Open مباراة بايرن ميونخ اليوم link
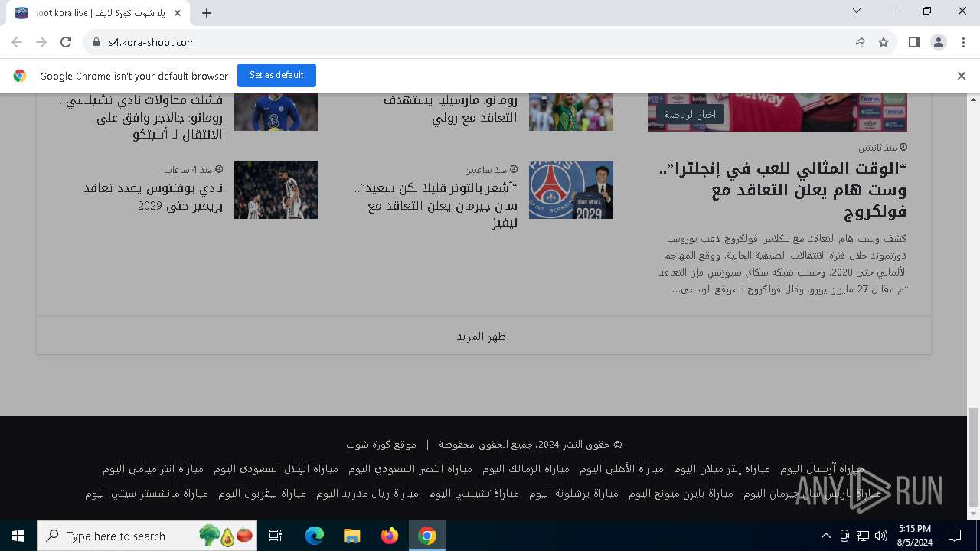980x551 pixels. point(681,494)
